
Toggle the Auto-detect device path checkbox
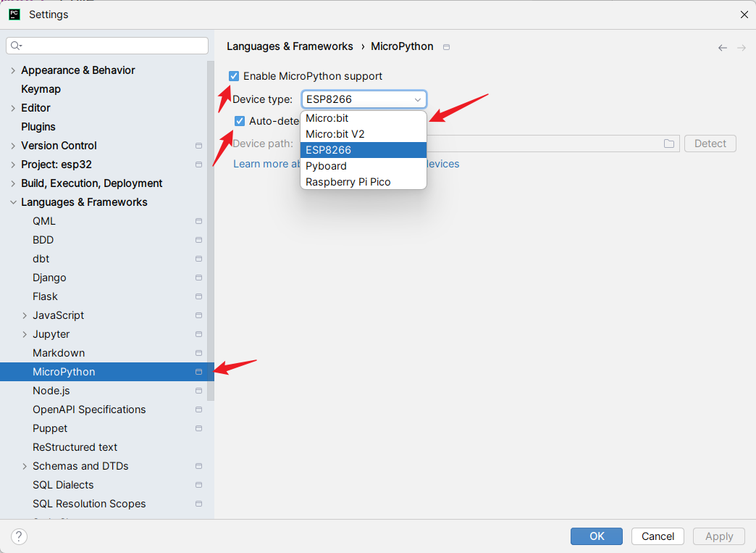240,120
